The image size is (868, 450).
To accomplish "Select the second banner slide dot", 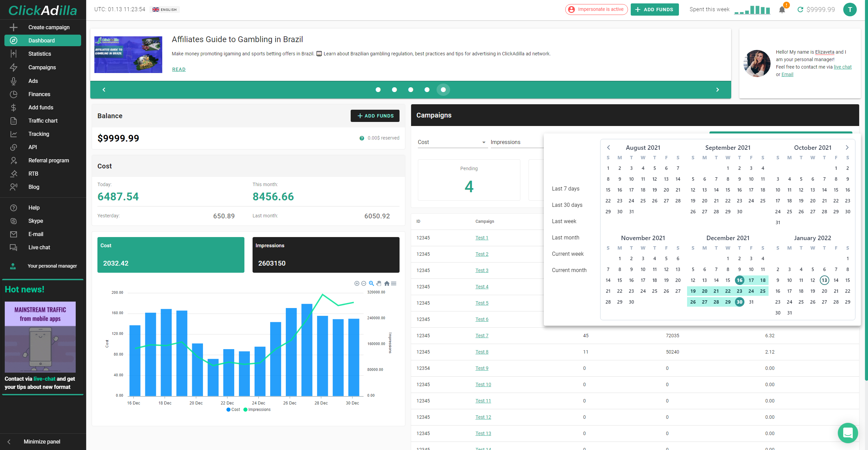I will (394, 90).
